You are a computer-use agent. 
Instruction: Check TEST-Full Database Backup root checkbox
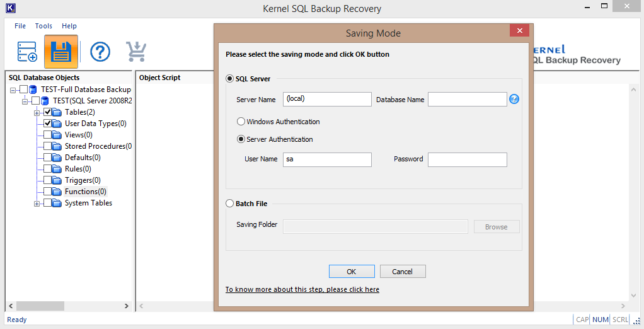pos(24,89)
